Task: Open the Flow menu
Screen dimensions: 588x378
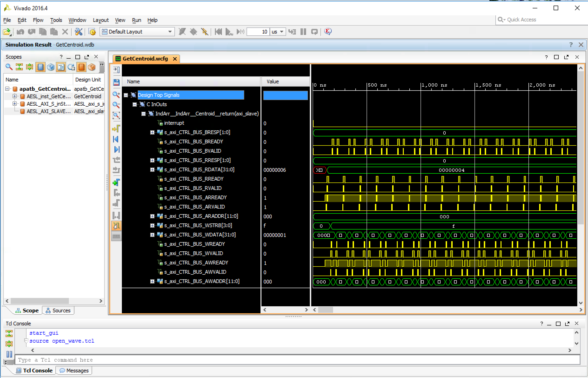Action: click(x=38, y=20)
